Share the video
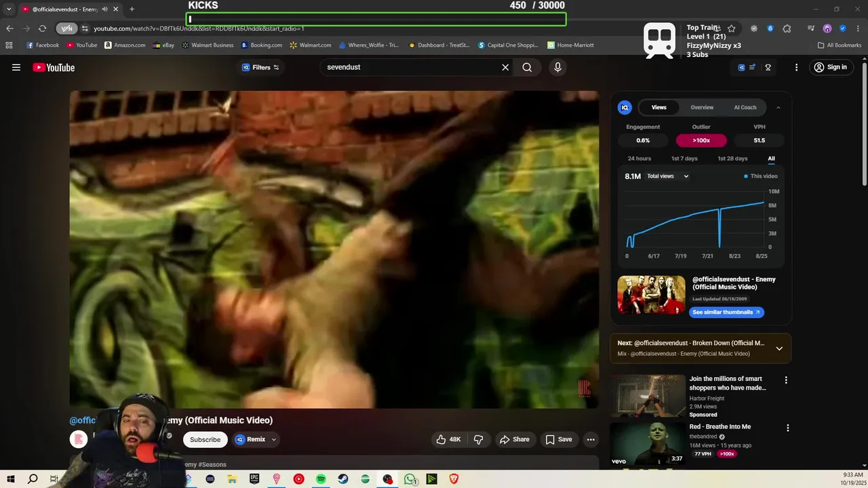 point(515,439)
